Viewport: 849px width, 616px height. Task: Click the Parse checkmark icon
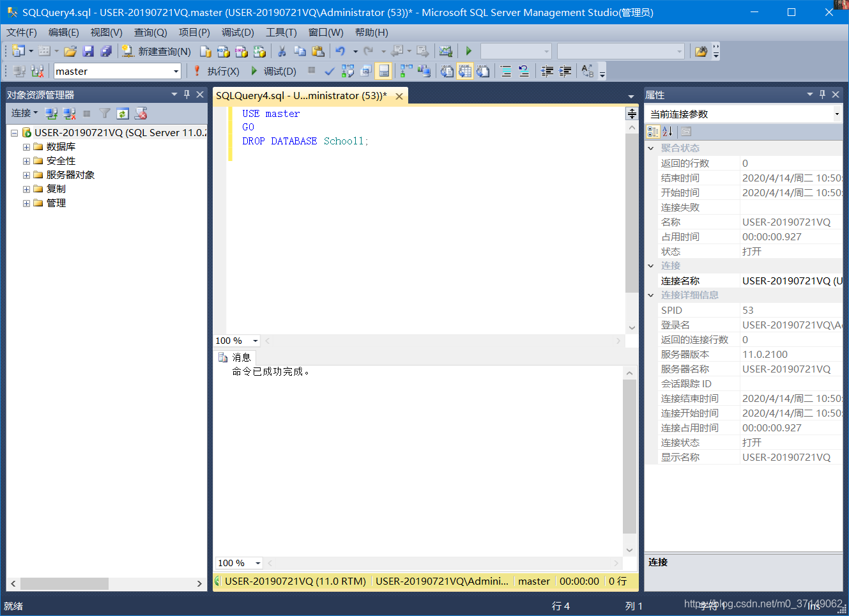tap(329, 71)
